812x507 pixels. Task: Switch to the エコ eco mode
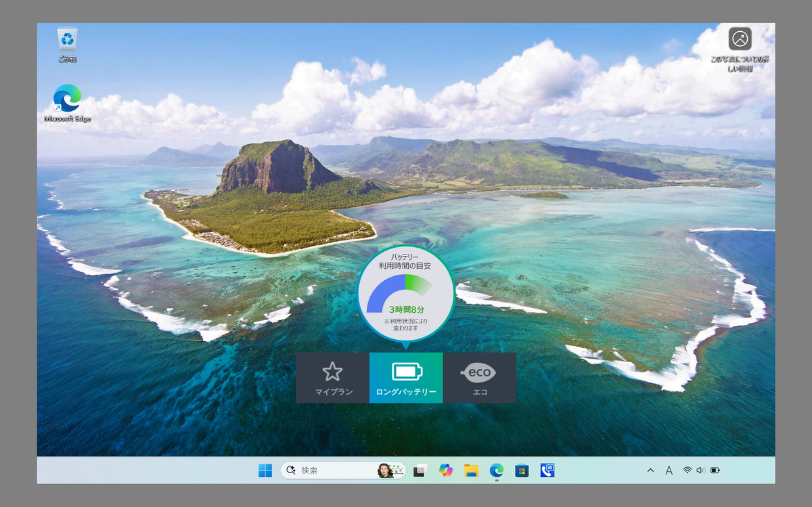point(480,378)
